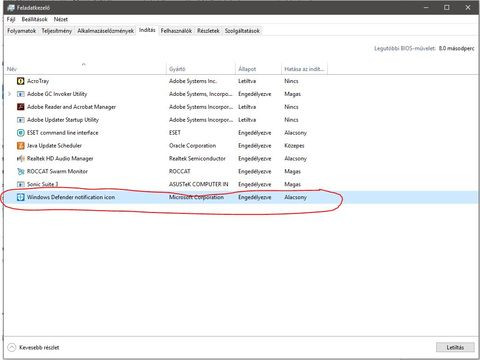Switch to the Folyamatok tab
This screenshot has width=480, height=360.
[x=22, y=31]
